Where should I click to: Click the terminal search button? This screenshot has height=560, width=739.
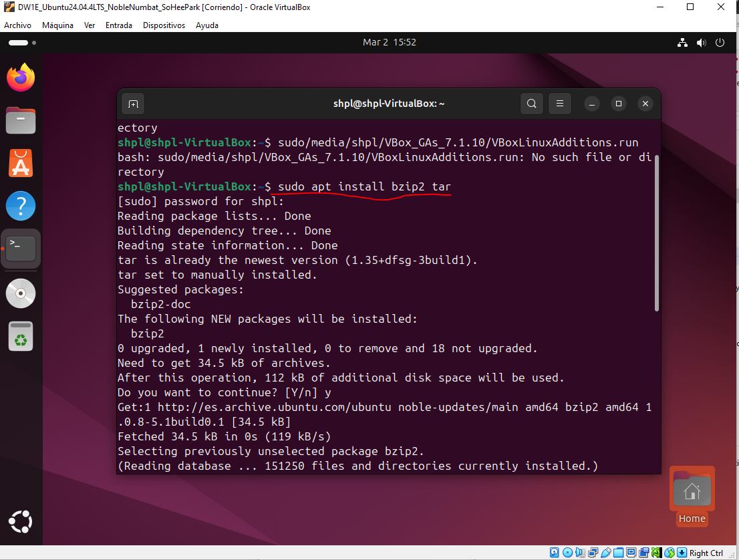532,104
